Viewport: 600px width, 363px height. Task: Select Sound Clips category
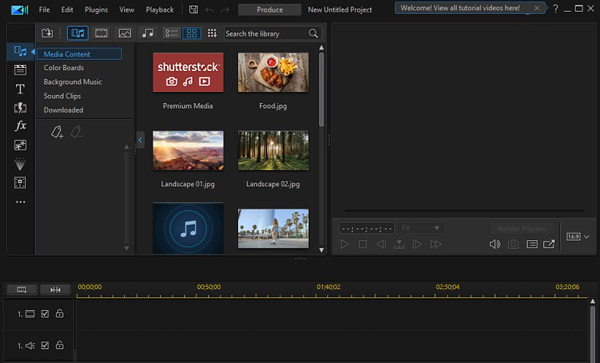click(x=62, y=96)
